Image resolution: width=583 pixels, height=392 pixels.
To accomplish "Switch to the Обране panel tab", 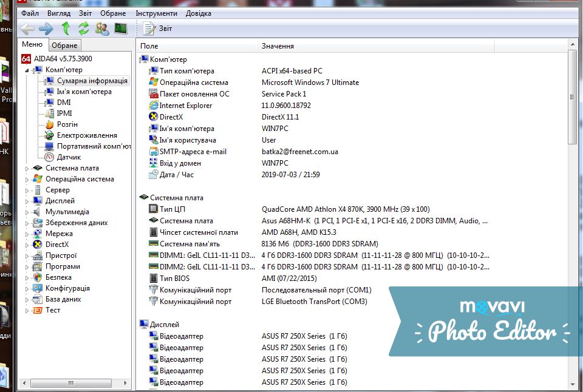I will pos(65,46).
